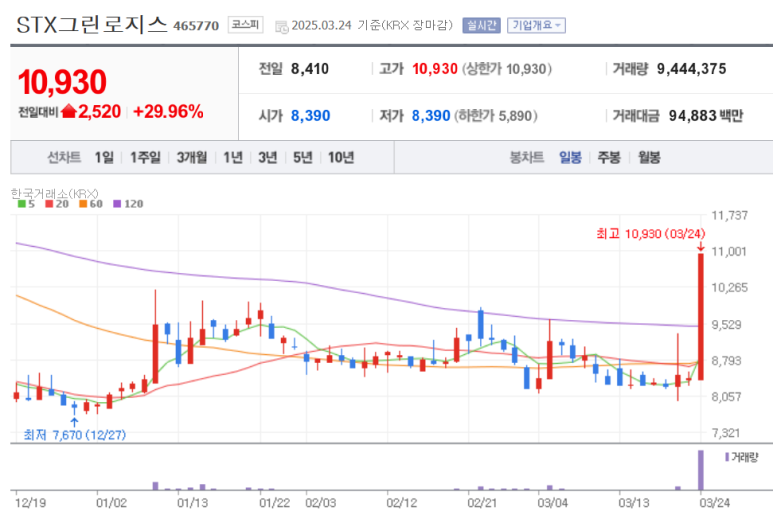The height and width of the screenshot is (523, 773).
Task: Switch to the 월봉 monthly candle chart
Action: point(649,157)
